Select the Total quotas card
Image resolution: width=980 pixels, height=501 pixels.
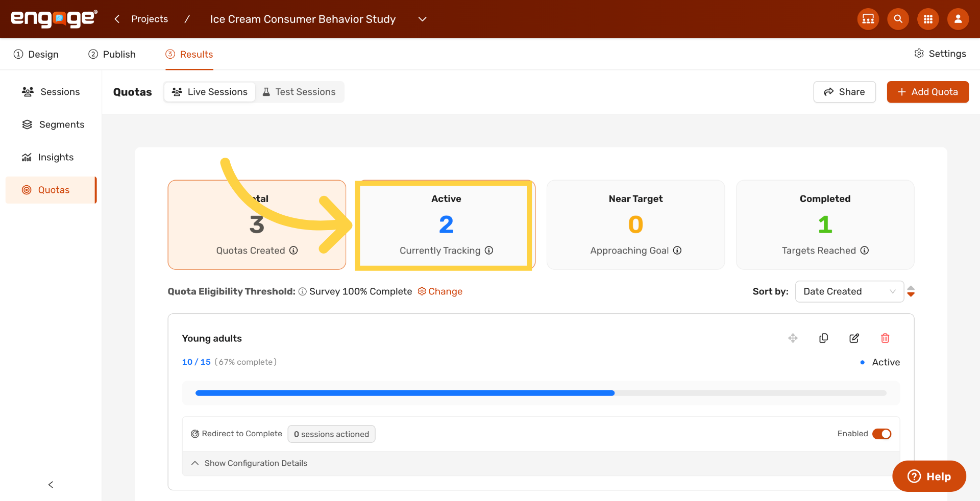click(x=257, y=224)
